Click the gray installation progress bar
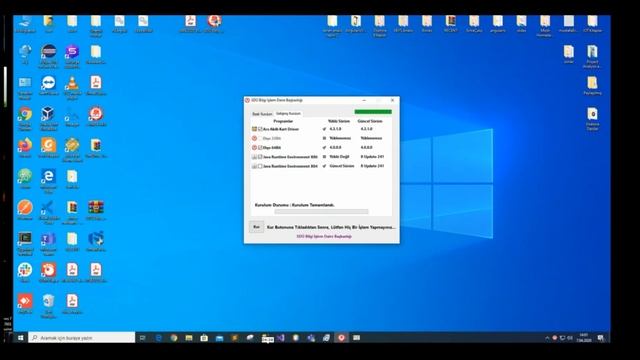640x360 pixels. point(321,212)
